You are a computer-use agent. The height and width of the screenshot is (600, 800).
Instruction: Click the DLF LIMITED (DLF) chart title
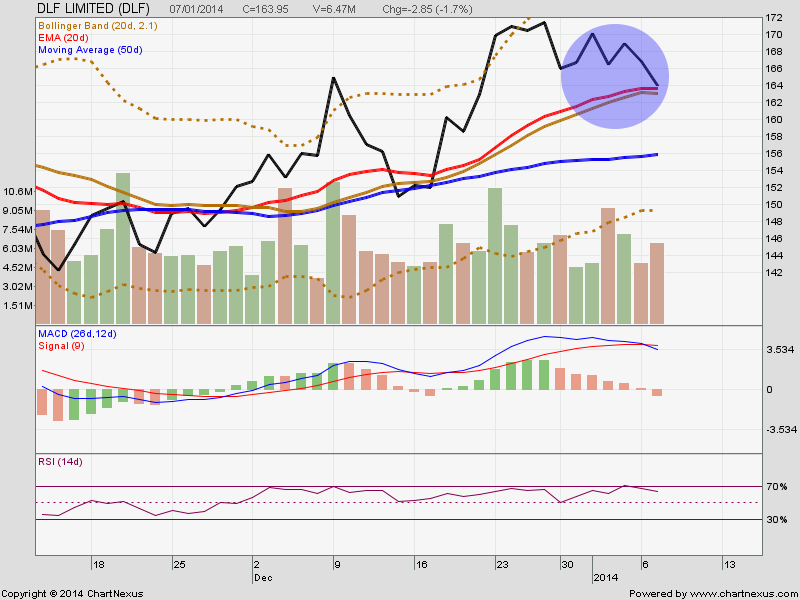tap(93, 8)
